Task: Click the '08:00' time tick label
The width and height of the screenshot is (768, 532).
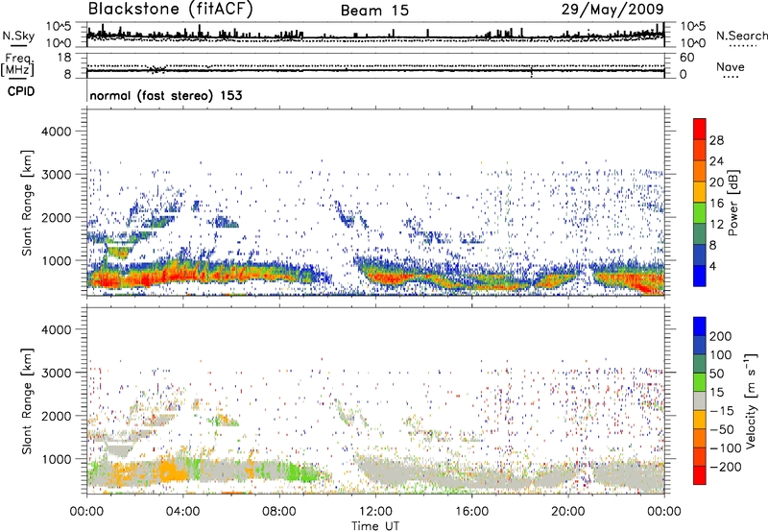Action: click(x=279, y=512)
